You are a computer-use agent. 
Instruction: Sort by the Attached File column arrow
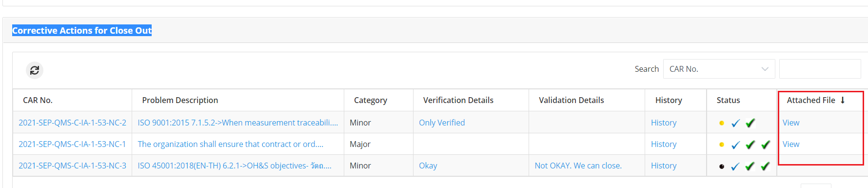842,100
